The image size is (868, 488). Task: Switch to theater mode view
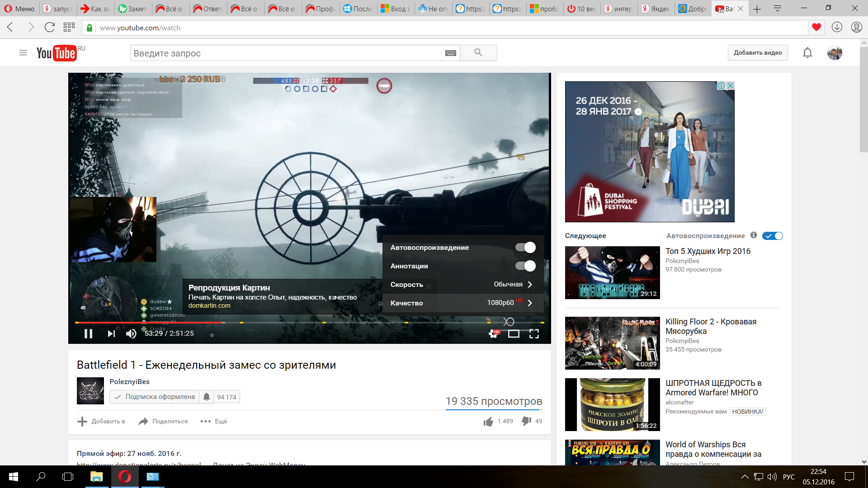click(x=514, y=334)
